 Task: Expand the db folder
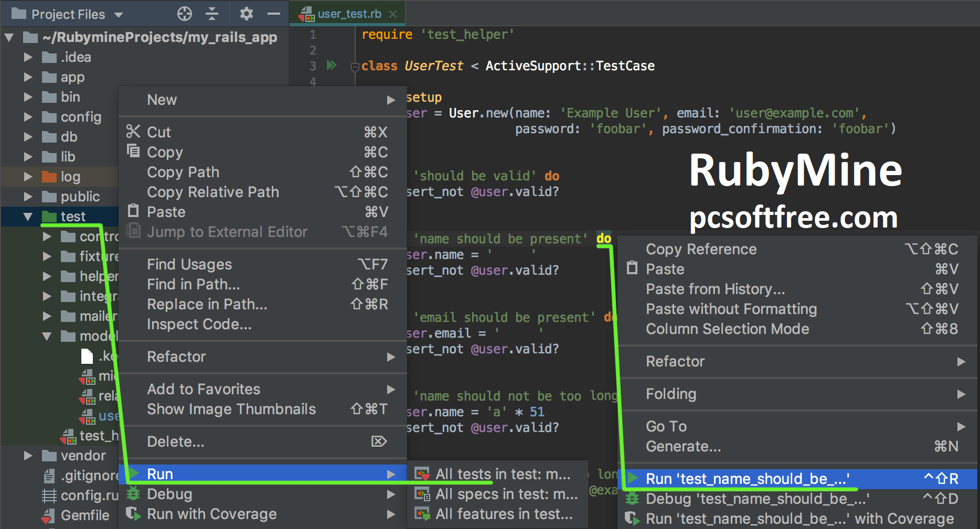click(28, 137)
